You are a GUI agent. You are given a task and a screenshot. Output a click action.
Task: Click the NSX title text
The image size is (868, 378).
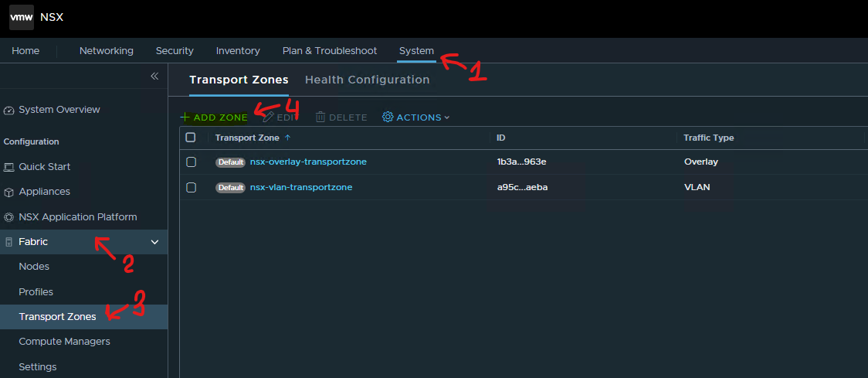[x=52, y=17]
